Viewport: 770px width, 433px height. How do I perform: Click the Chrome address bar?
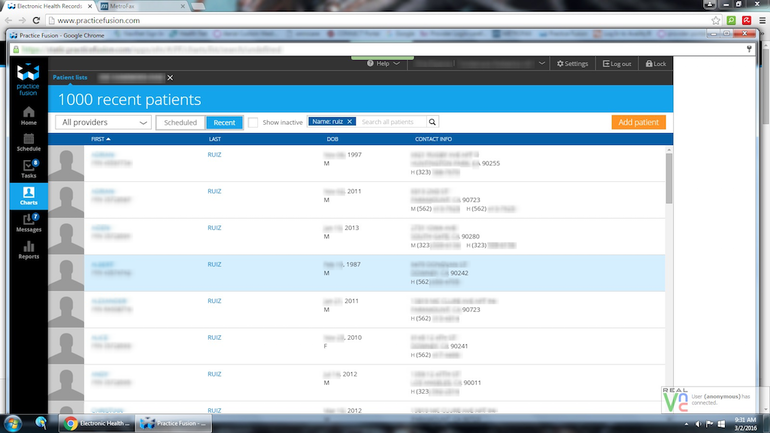[378, 20]
